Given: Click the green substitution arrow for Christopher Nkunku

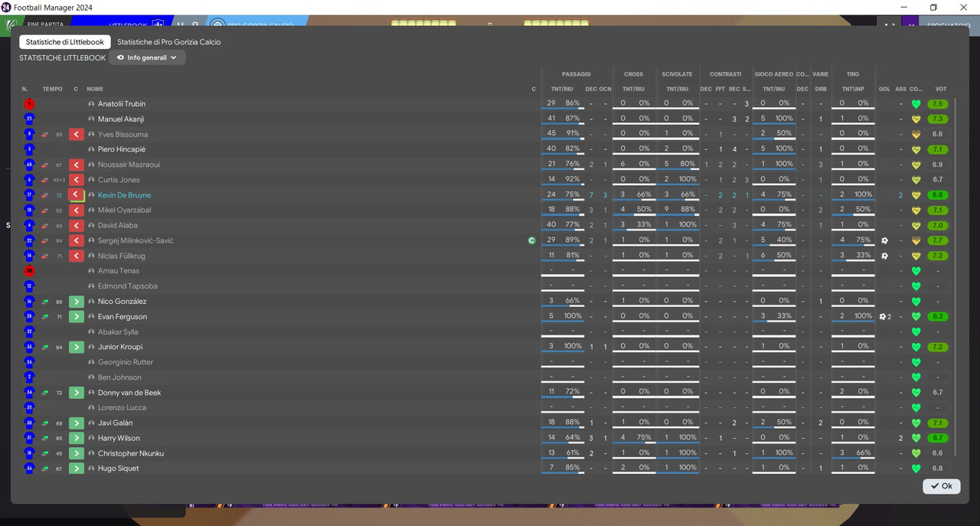Looking at the screenshot, I should (x=76, y=453).
